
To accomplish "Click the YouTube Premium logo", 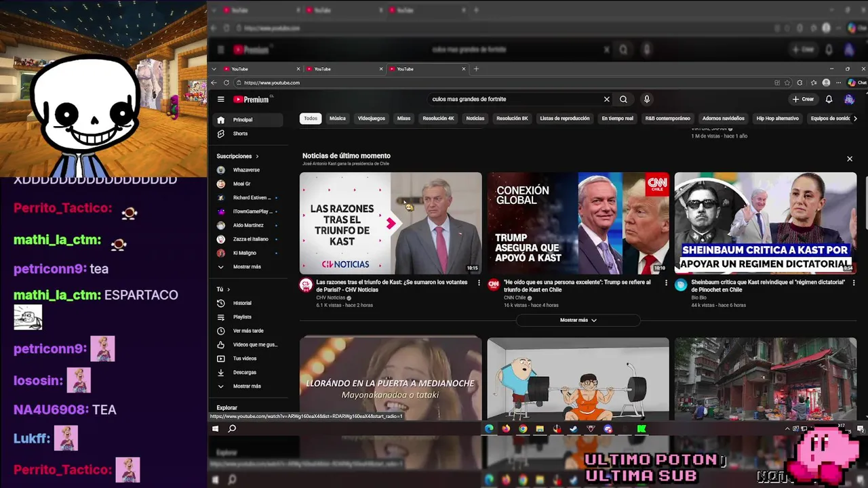I will pyautogui.click(x=252, y=99).
